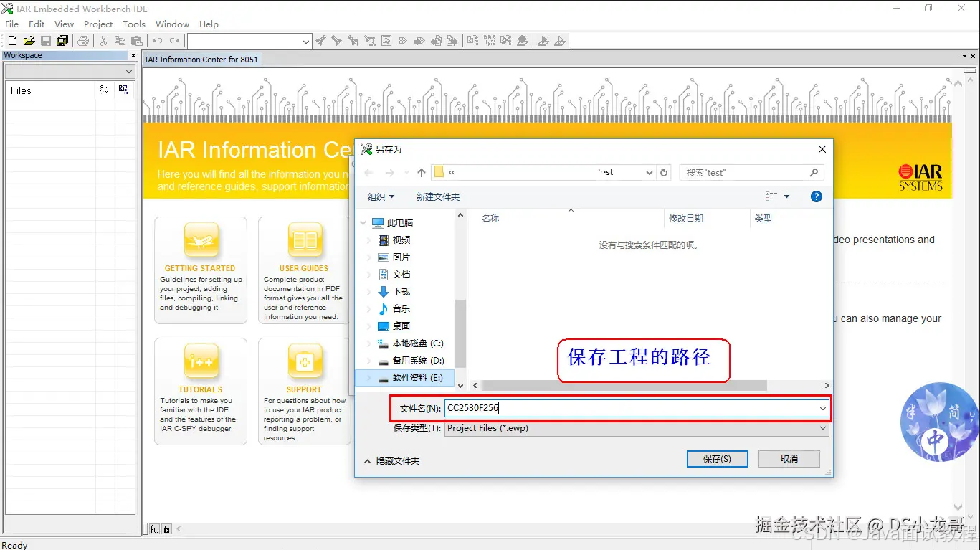
Task: Click the Cut scissors icon
Action: point(103,41)
